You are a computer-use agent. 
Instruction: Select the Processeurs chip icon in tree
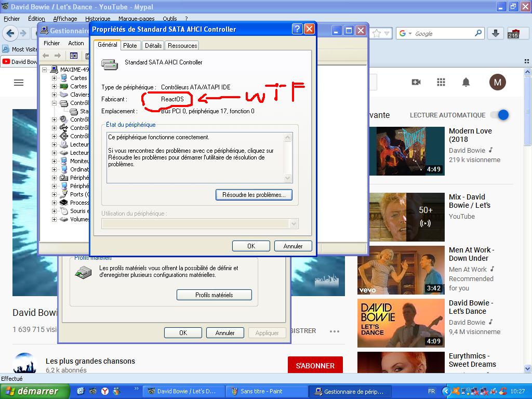[64, 203]
